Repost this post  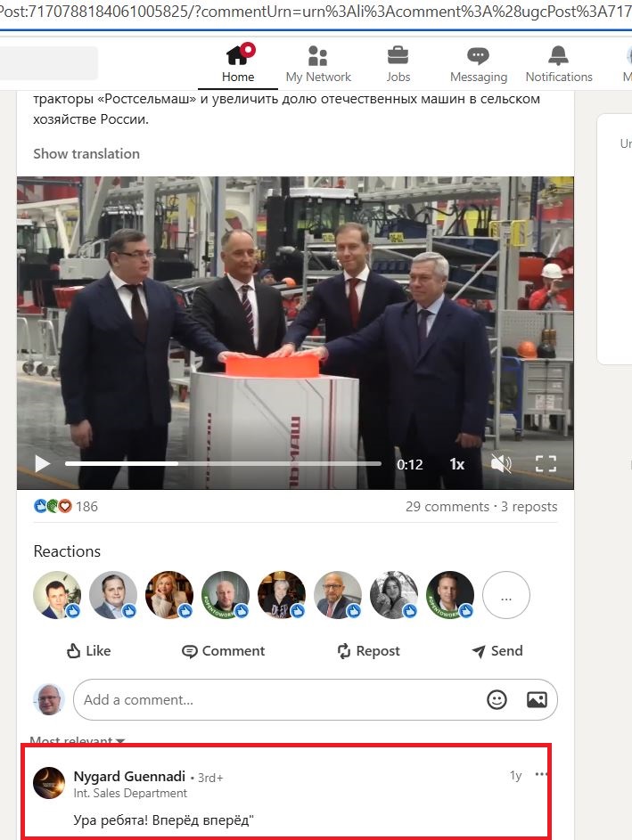(x=368, y=651)
